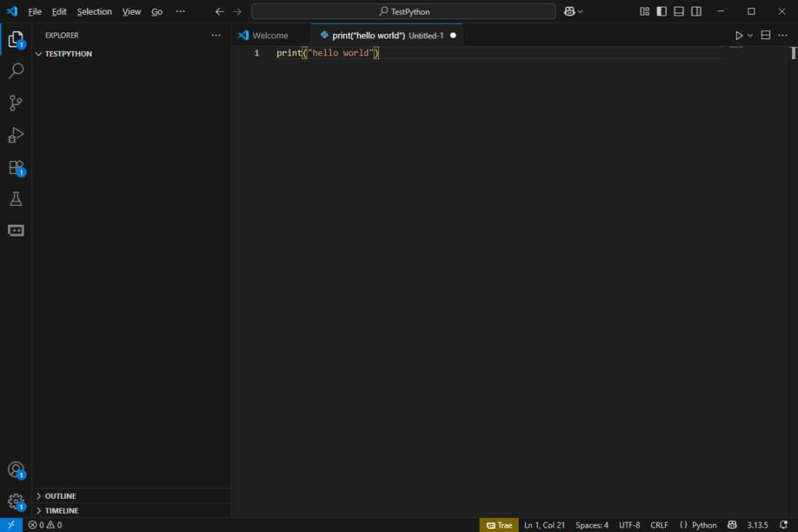The image size is (798, 532).
Task: Open the Testing flask icon
Action: (16, 199)
